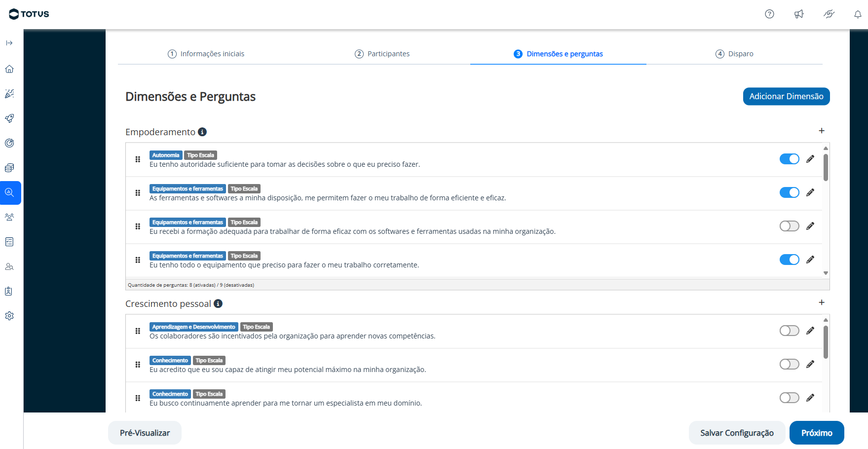868x449 pixels.
Task: Switch to the Participantes step tab
Action: 382,54
